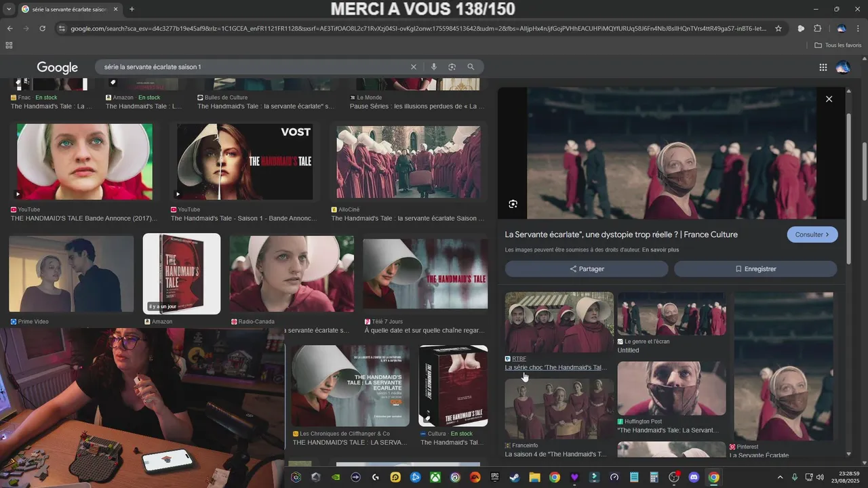Click the Consulter button
This screenshot has height=488, width=868.
812,235
